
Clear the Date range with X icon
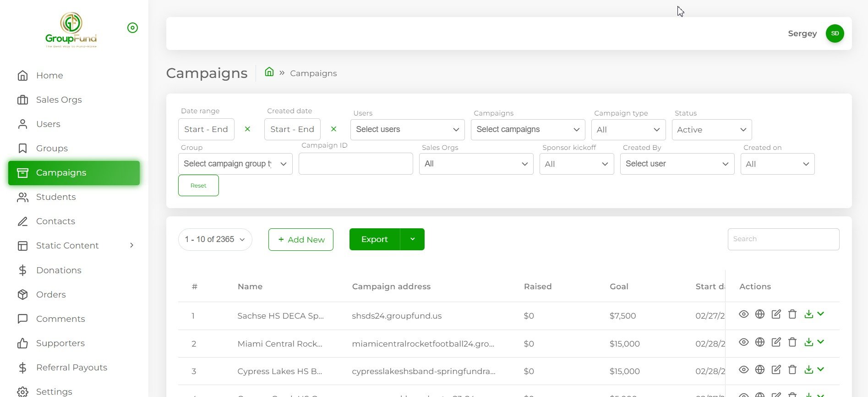[247, 129]
